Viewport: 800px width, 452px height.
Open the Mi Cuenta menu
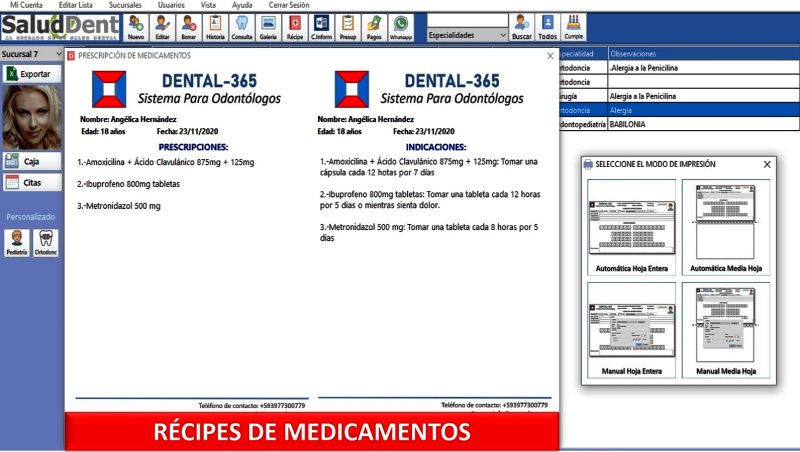tap(27, 5)
